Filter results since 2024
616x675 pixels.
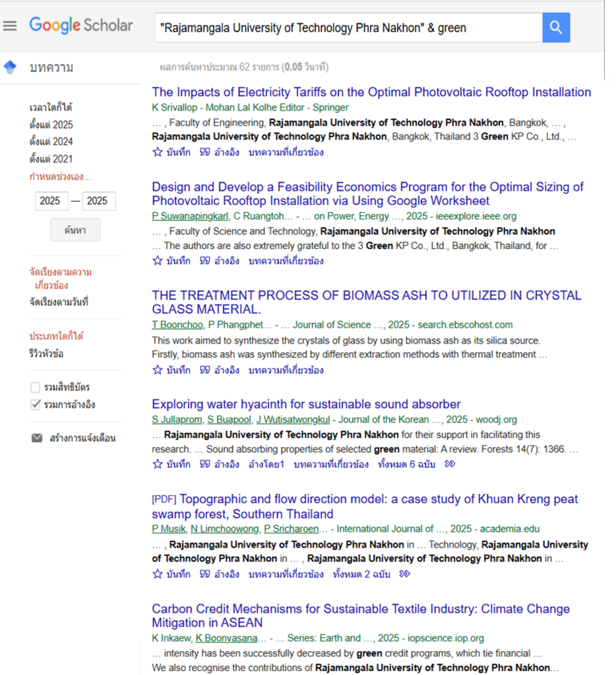51,142
